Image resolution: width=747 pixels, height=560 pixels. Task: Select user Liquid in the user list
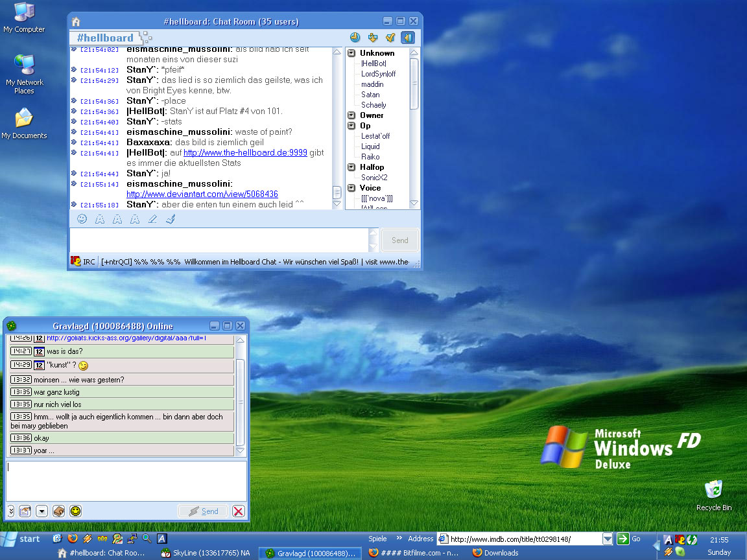coord(370,146)
